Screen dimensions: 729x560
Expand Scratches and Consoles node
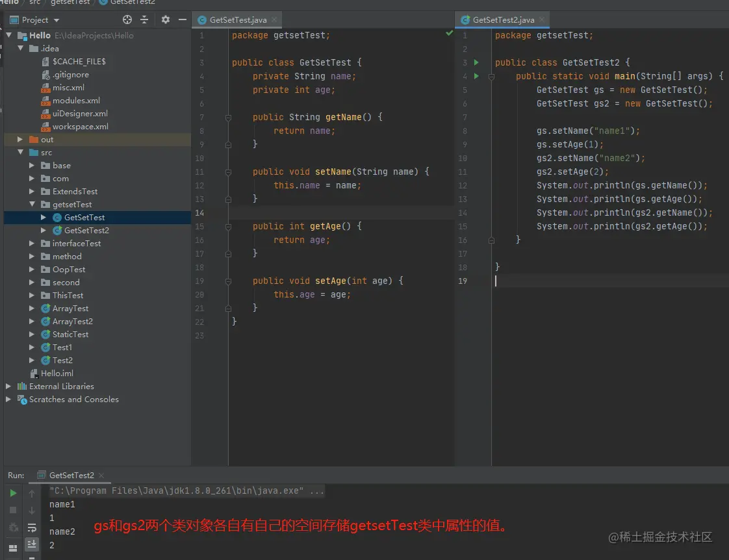pos(8,399)
